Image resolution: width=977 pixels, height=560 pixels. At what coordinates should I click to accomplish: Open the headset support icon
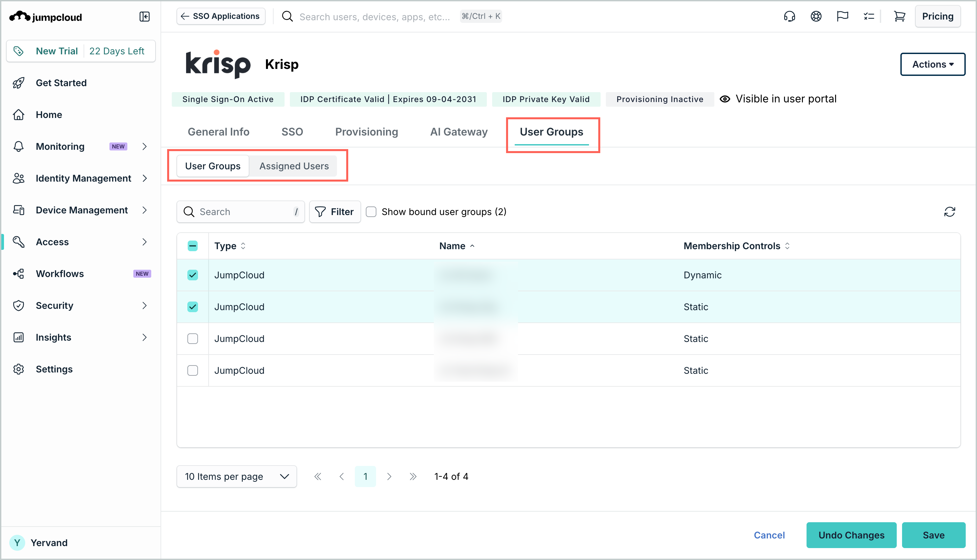pos(789,17)
